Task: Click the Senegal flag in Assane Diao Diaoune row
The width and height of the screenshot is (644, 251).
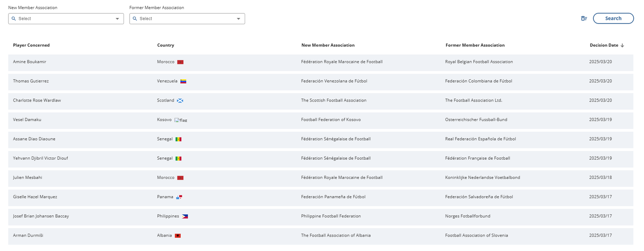Action: click(x=178, y=139)
